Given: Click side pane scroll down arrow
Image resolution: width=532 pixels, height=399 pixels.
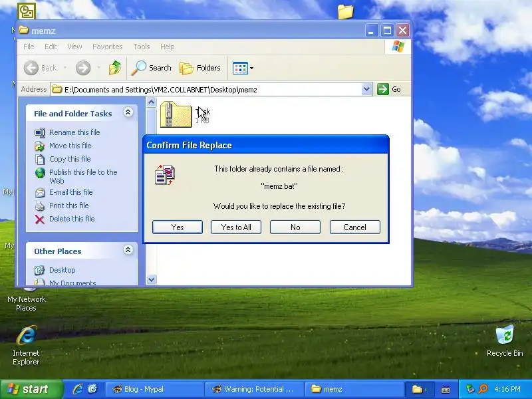Looking at the screenshot, I should click(x=152, y=279).
